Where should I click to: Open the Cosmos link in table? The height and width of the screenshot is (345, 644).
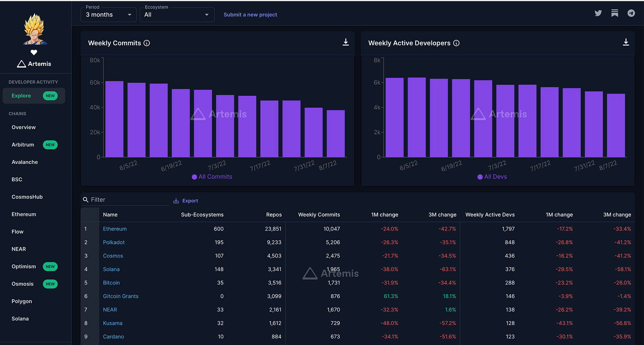pos(113,256)
